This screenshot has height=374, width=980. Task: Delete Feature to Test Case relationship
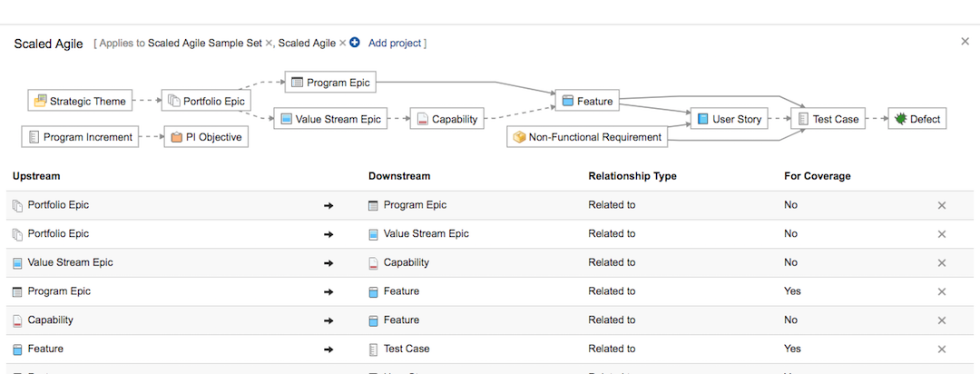[942, 349]
